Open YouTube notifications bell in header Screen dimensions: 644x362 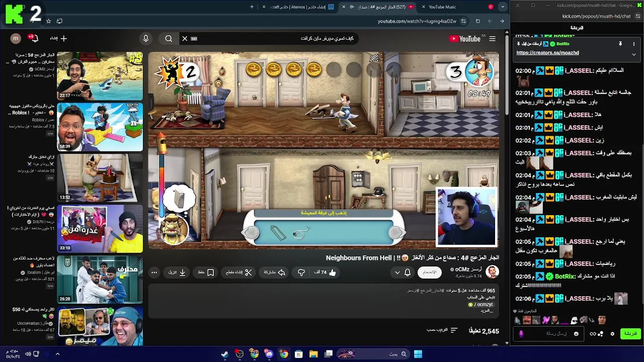[x=34, y=39]
